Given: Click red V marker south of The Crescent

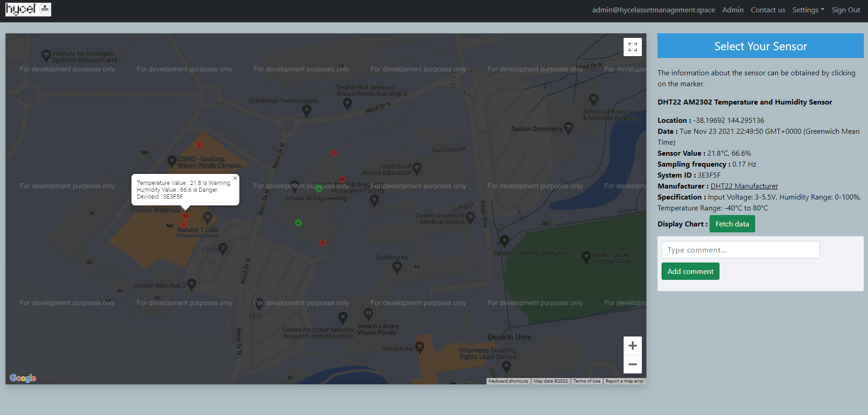Looking at the screenshot, I should point(334,153).
